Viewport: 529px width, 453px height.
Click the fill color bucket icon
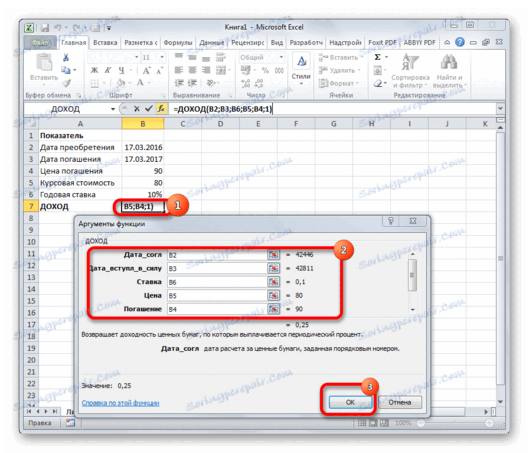point(121,83)
